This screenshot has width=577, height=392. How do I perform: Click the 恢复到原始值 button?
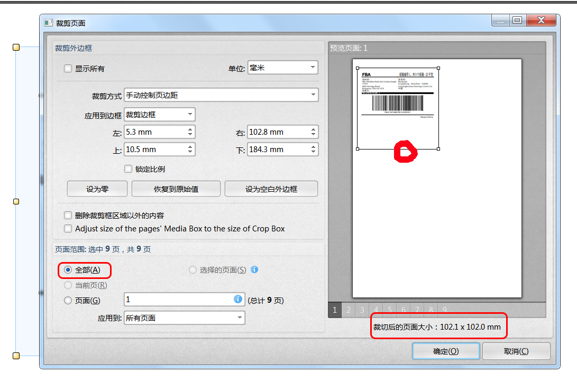[x=176, y=189]
